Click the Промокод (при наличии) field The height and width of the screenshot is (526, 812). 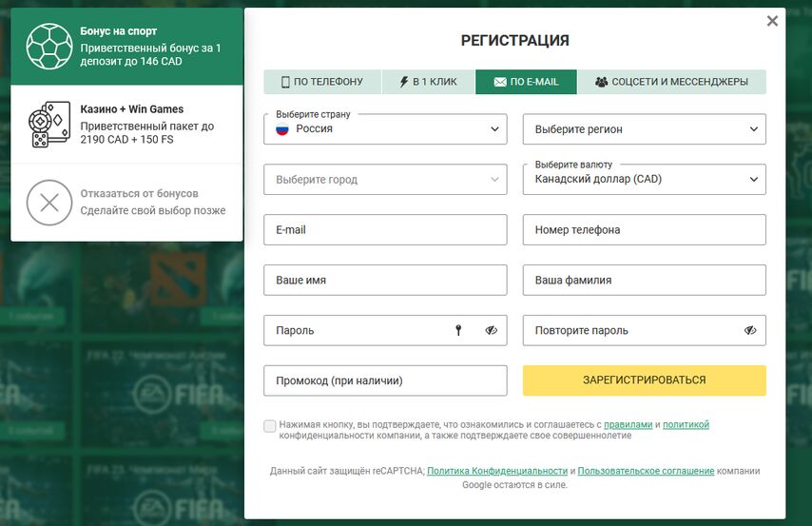tap(385, 380)
